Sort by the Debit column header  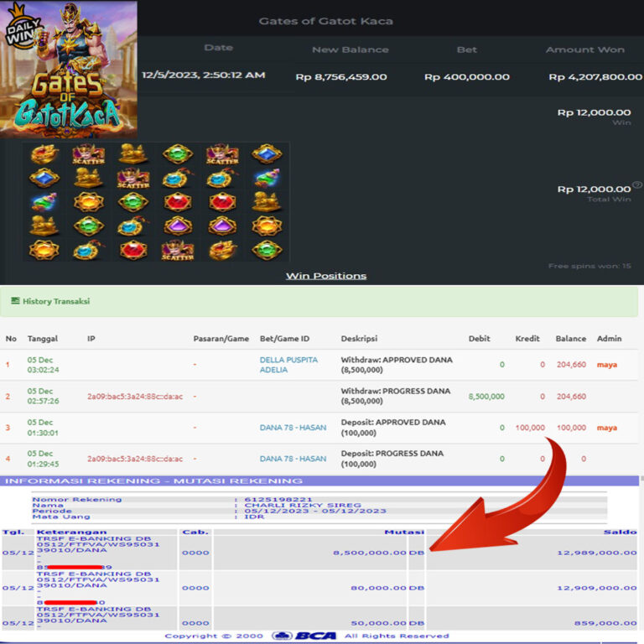[479, 339]
